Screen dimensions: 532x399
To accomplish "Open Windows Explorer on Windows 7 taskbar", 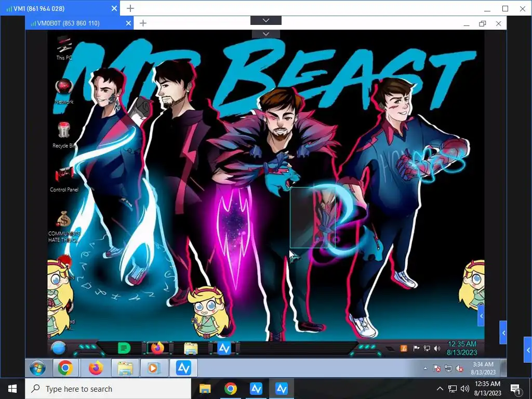I will pos(125,368).
